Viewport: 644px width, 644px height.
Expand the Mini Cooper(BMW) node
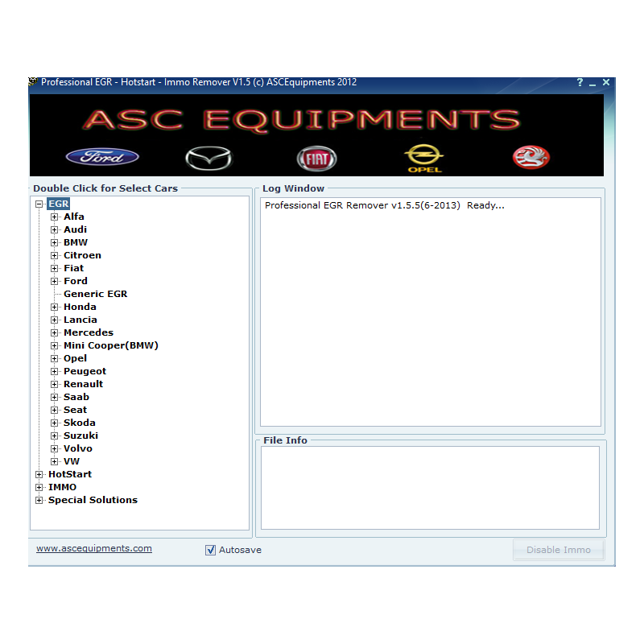tap(54, 346)
